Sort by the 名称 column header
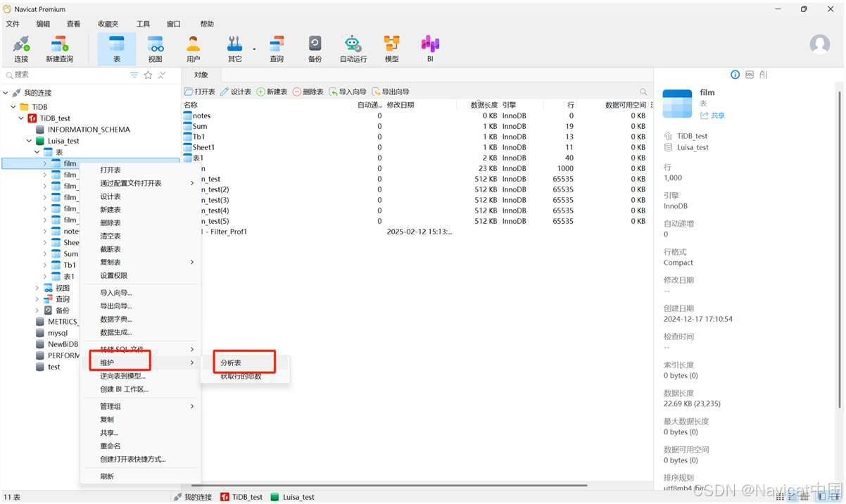This screenshot has width=846, height=504. [x=269, y=105]
